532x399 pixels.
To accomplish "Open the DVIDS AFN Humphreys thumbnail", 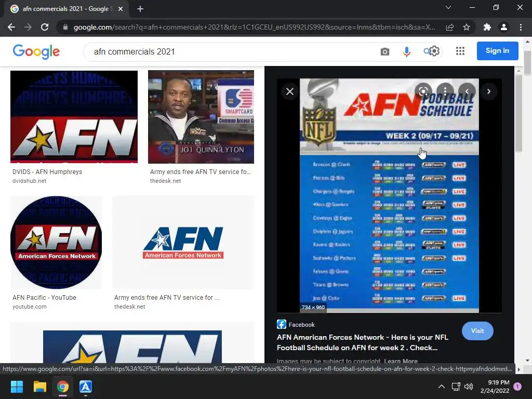I will click(x=74, y=117).
